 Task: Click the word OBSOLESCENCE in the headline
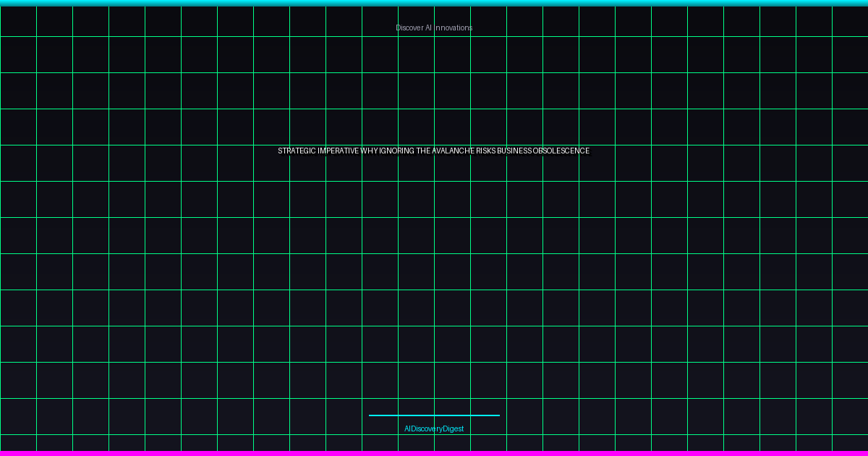[561, 151]
